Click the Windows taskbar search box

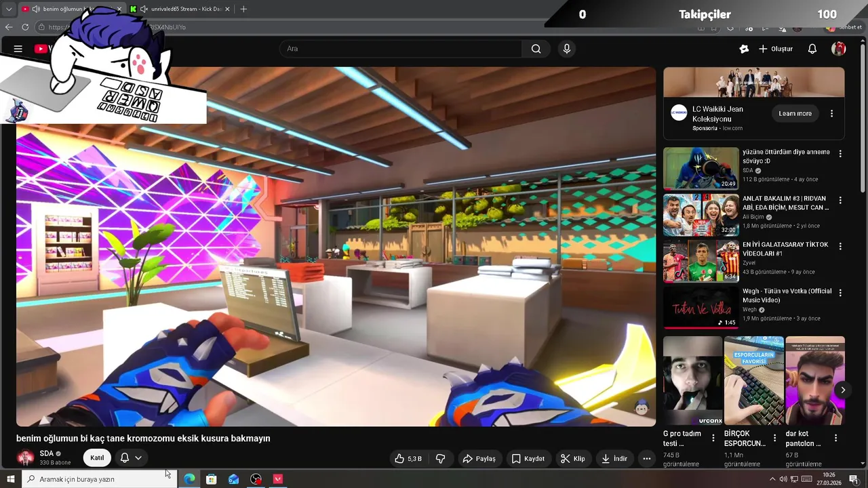click(x=99, y=479)
